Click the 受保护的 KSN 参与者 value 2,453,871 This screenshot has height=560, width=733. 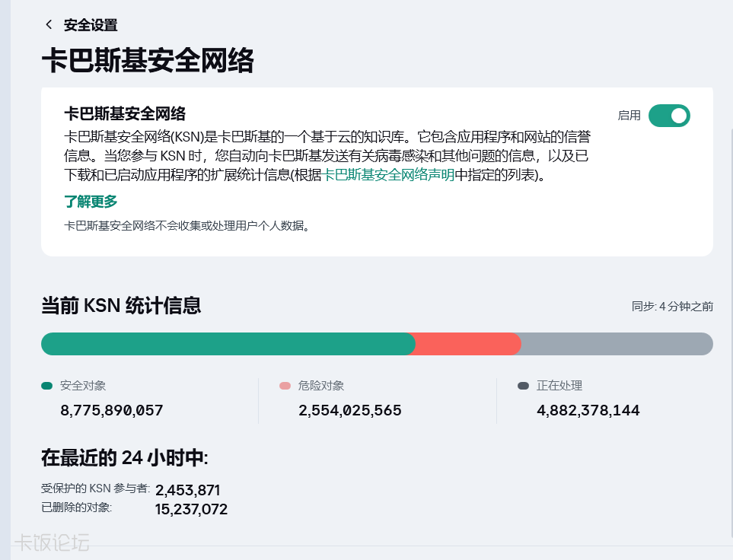[187, 490]
